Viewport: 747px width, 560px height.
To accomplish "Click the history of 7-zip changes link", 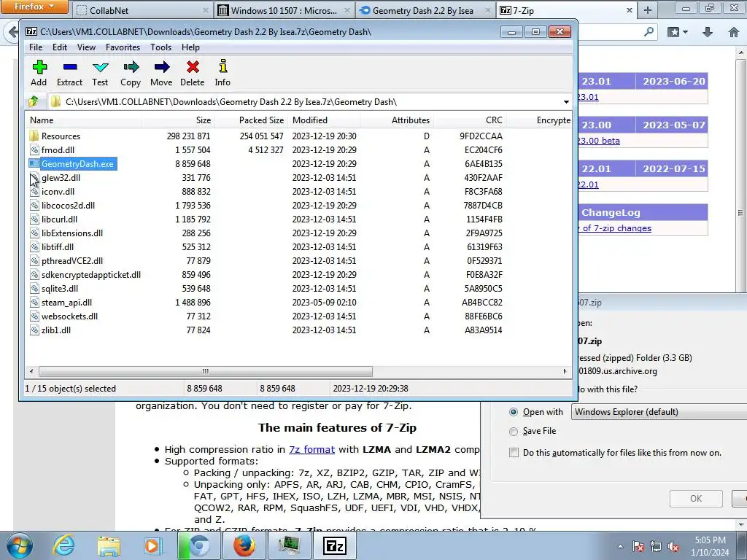I will 614,228.
